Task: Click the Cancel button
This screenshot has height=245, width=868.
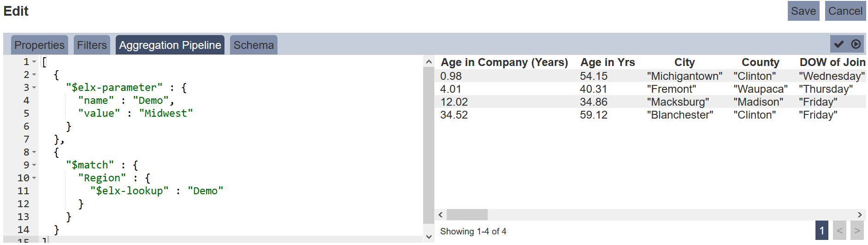Action: coord(845,11)
